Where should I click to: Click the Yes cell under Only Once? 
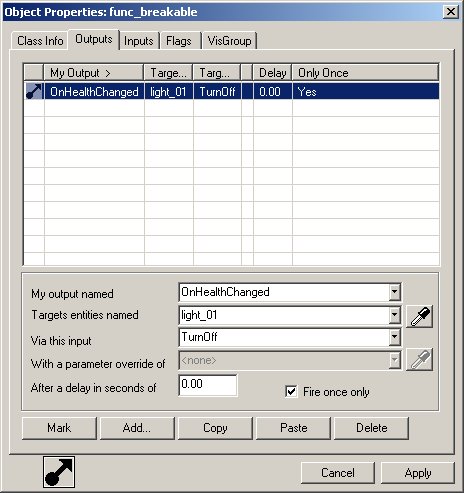point(366,91)
